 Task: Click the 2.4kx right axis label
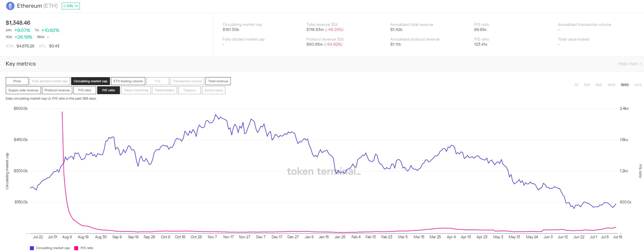click(x=624, y=108)
